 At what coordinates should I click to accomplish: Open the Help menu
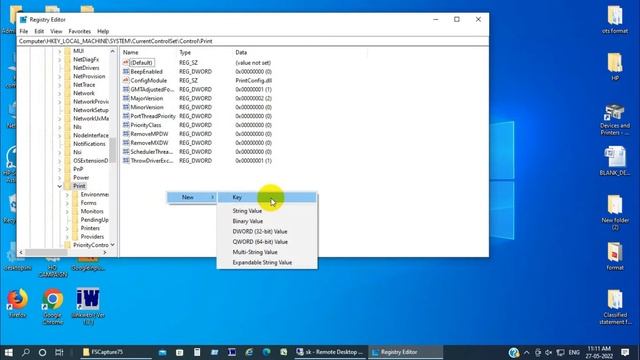(x=103, y=31)
